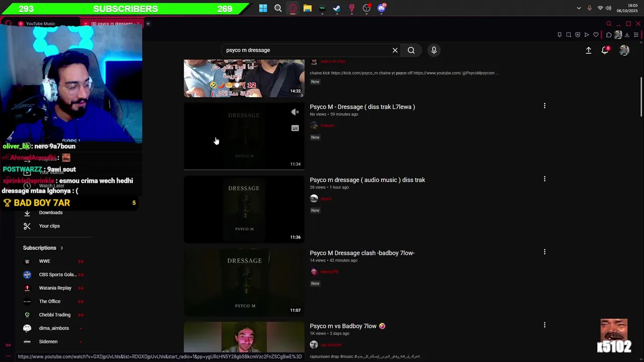Click thumbnail of 11:07 Dressage clash video

244,282
